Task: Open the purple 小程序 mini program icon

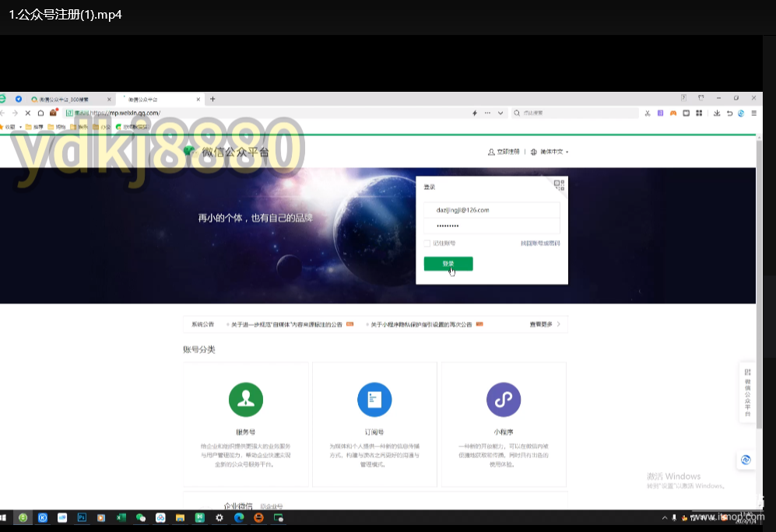Action: point(503,399)
